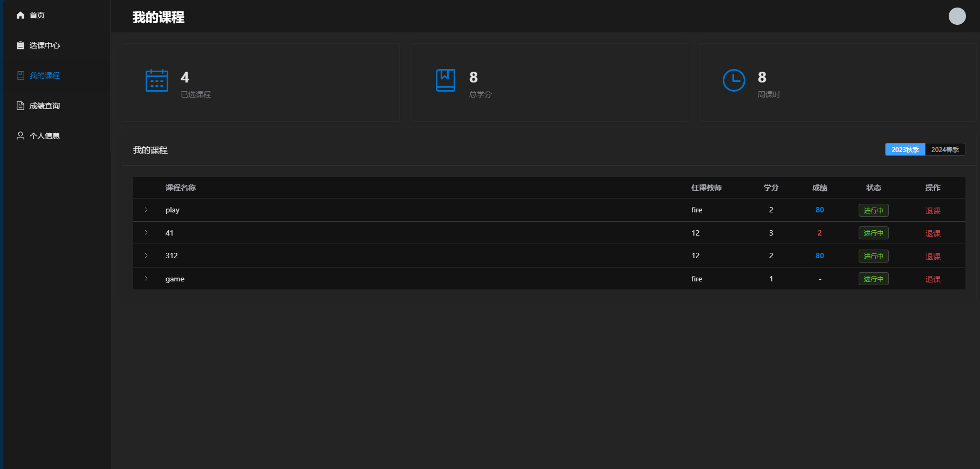This screenshot has height=469, width=980.
Task: Click the bookmark icon for total credits
Action: tap(446, 80)
